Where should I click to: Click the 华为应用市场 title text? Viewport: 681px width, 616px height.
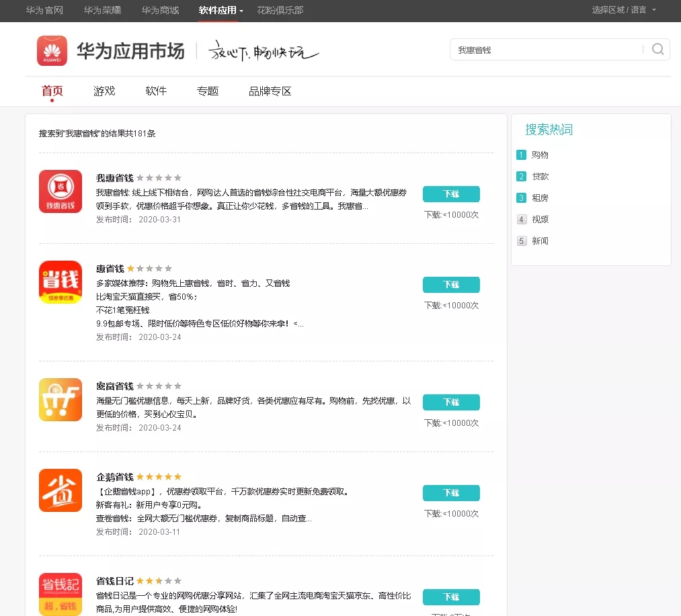point(130,51)
